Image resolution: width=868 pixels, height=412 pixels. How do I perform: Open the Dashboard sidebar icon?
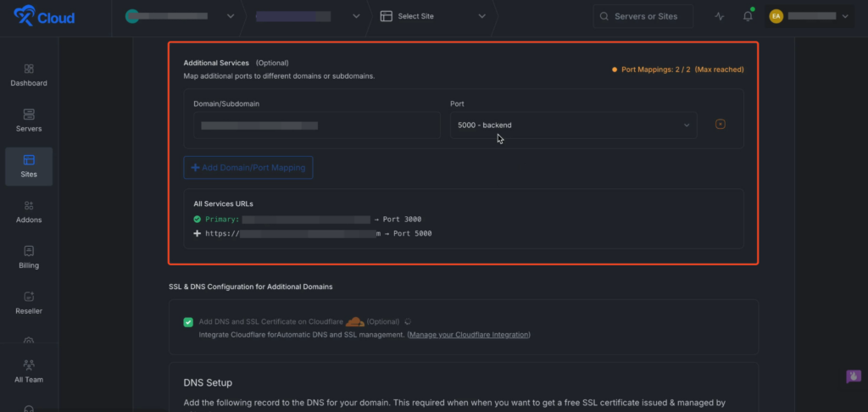(29, 75)
